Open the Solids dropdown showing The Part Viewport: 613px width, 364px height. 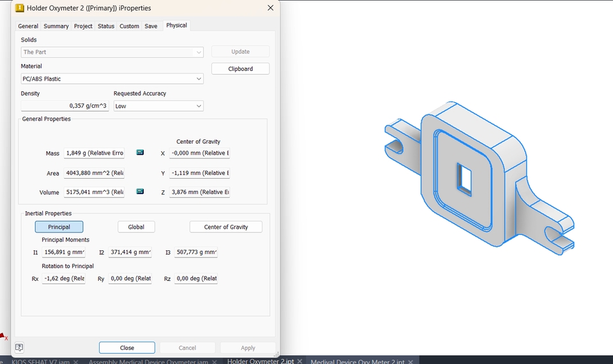112,52
